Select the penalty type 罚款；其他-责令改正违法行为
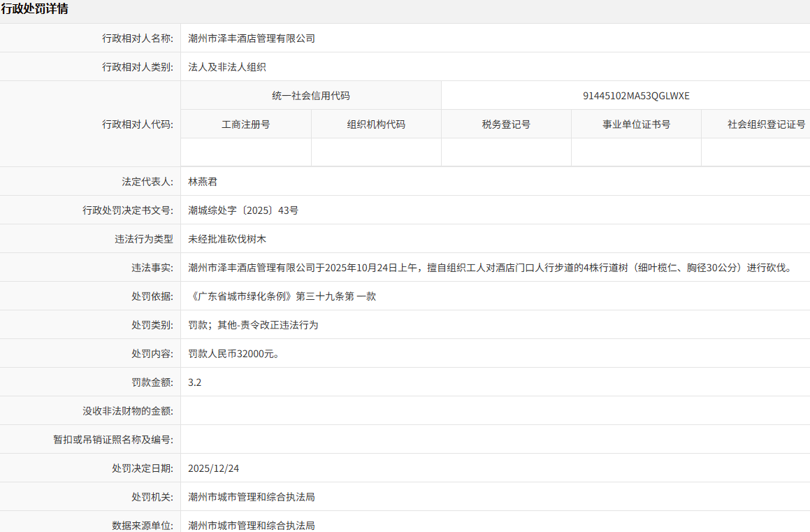The image size is (810, 532). [252, 324]
